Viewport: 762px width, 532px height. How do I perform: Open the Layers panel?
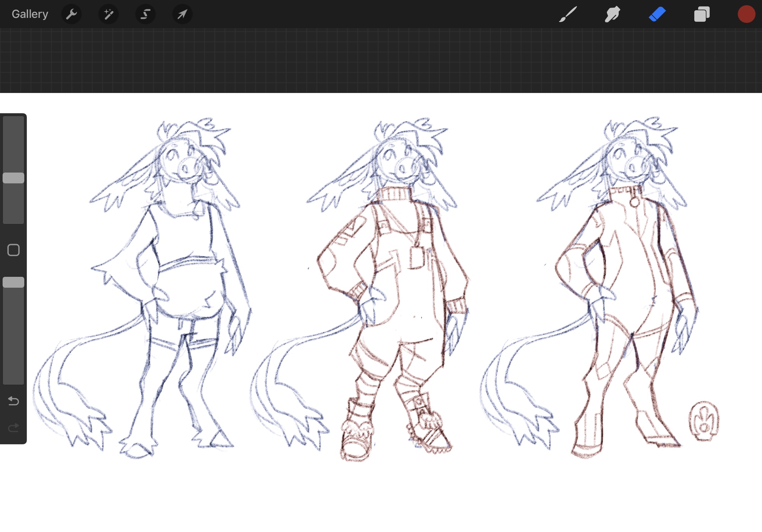point(701,14)
